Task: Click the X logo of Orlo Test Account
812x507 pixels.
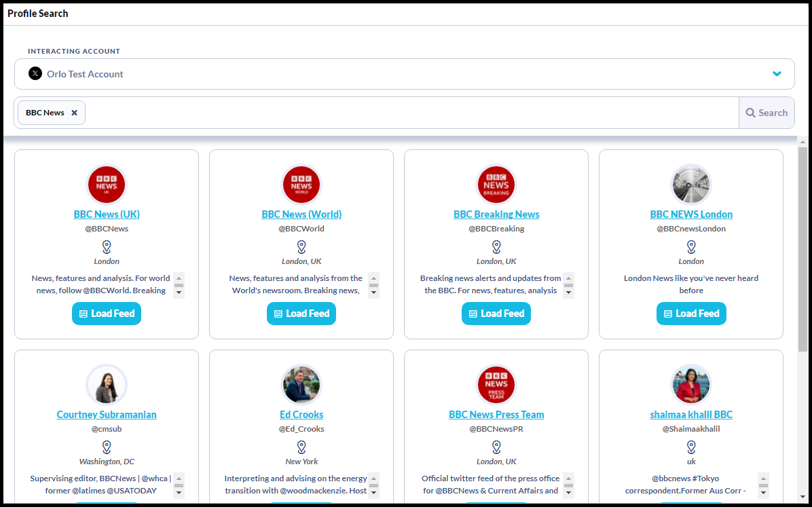Action: (x=35, y=73)
